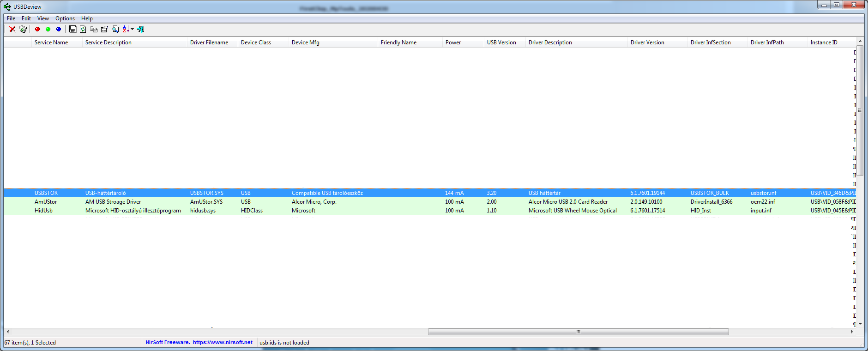Click 'Alcor Micro USB 2.0 Card Reader' description
Viewport: 868px width, 351px height.
coord(568,202)
